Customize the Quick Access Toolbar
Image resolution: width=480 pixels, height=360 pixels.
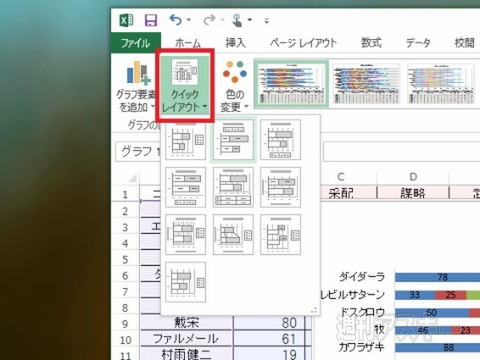[x=266, y=21]
